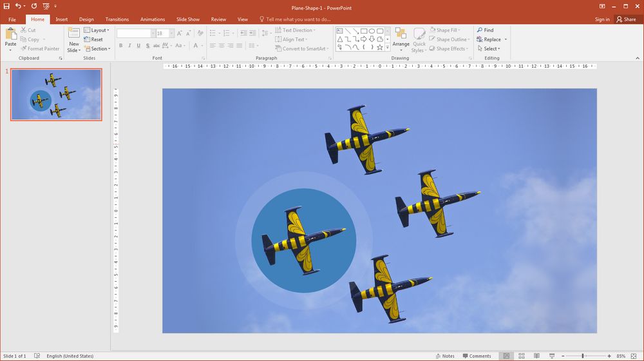Increase font size
The height and width of the screenshot is (361, 644).
(180, 34)
